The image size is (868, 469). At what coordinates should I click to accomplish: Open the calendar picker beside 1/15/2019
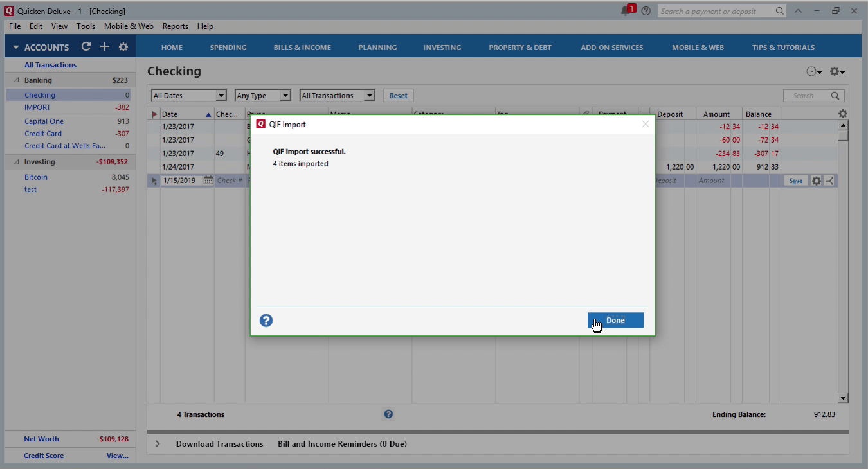tap(208, 181)
